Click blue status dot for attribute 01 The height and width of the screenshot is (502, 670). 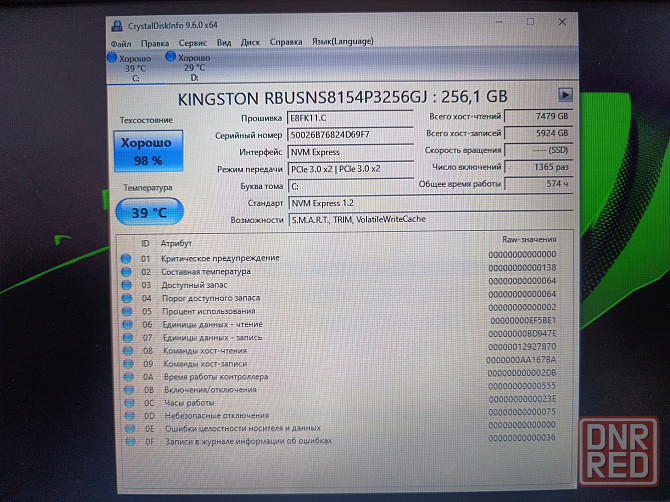126,259
